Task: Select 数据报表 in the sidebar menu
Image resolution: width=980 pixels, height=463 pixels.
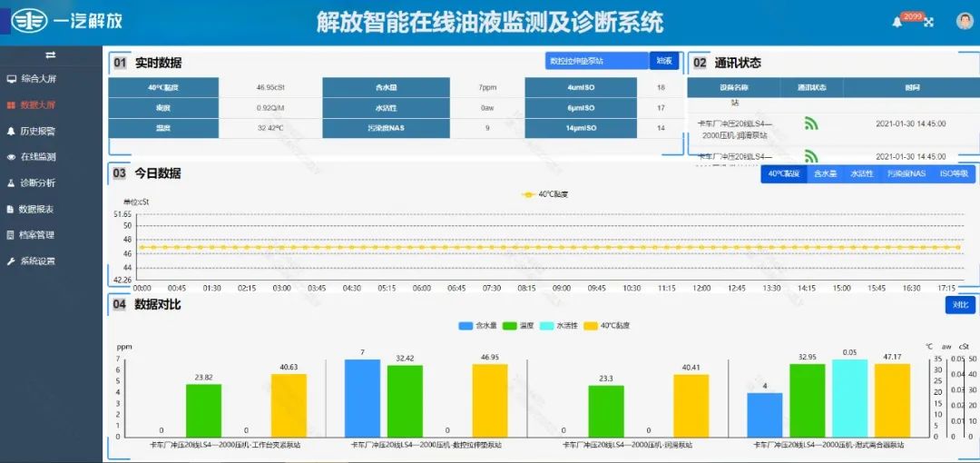Action: (36, 209)
